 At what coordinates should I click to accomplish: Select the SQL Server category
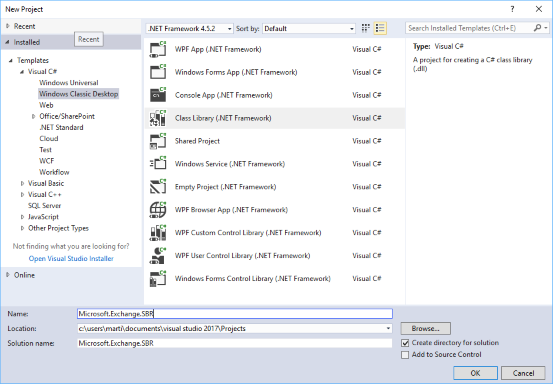(44, 206)
